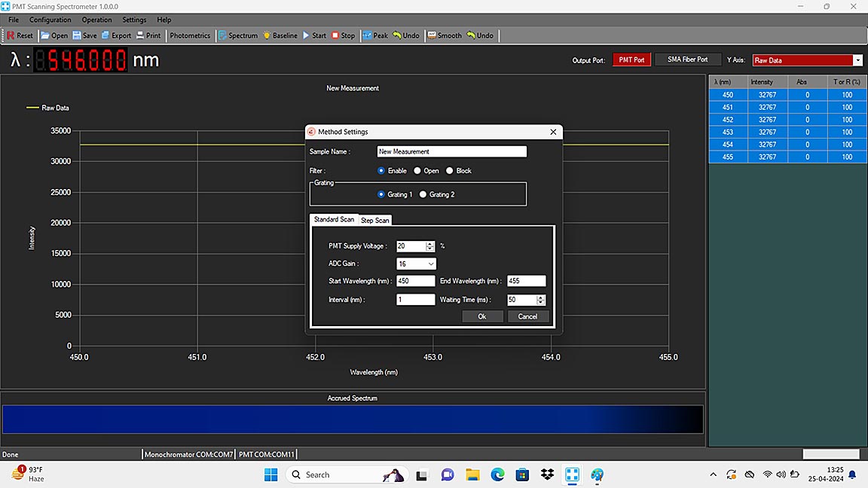Apply Smooth from the toolbar
The height and width of the screenshot is (488, 868).
444,35
